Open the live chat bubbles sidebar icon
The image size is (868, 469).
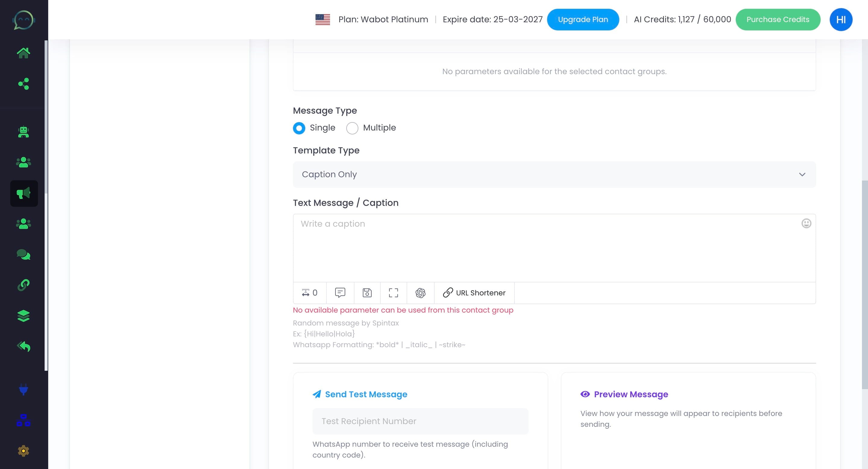coord(24,254)
